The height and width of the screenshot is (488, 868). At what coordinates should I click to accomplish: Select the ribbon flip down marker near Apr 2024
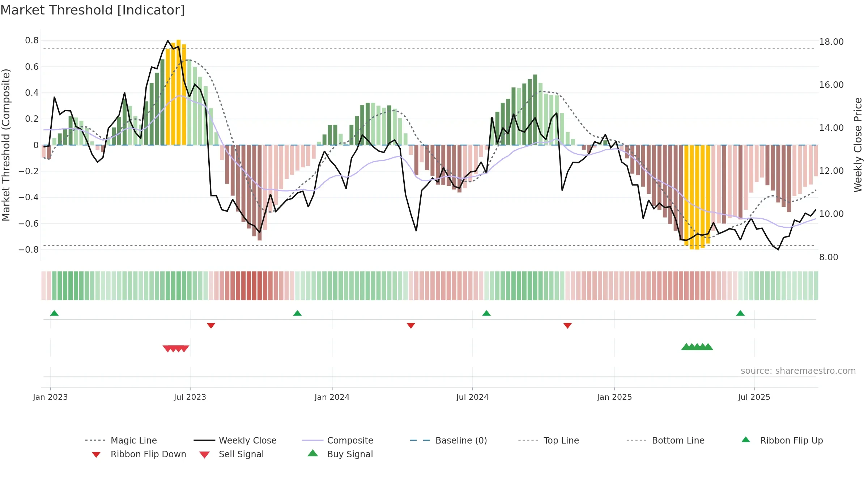(411, 326)
